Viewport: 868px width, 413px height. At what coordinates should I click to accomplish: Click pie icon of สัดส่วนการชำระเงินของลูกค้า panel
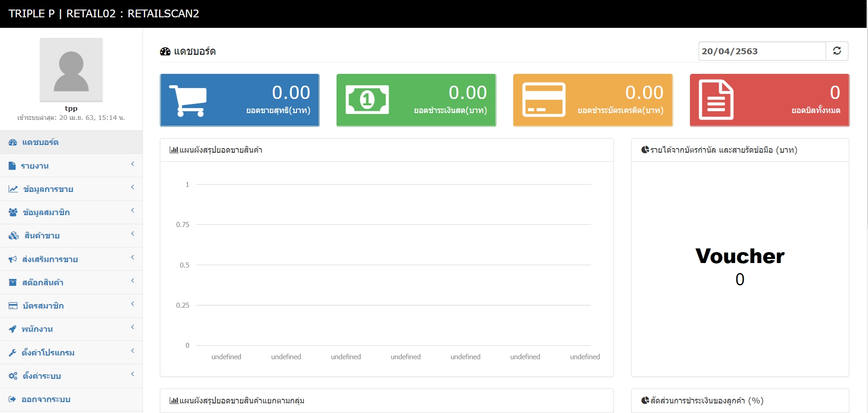pyautogui.click(x=645, y=400)
